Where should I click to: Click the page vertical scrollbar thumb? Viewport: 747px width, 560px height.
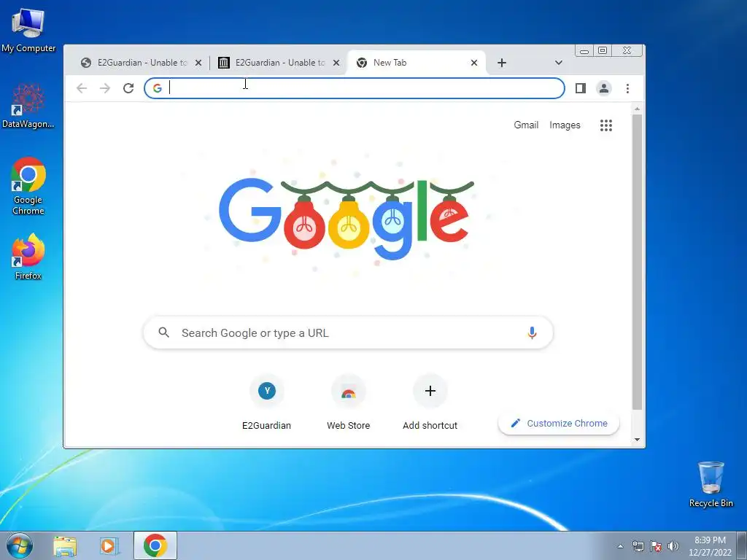(637, 262)
